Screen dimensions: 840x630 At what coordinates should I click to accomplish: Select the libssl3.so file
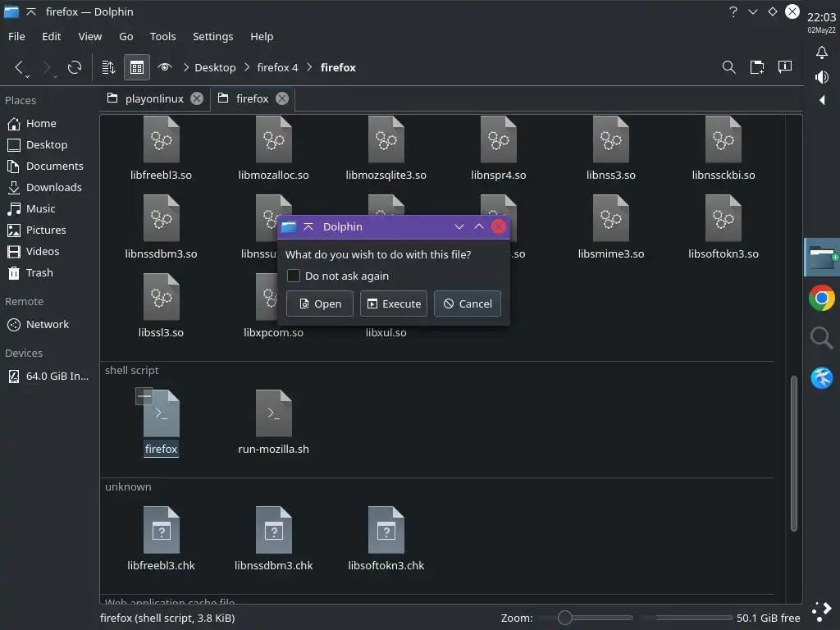click(x=162, y=306)
